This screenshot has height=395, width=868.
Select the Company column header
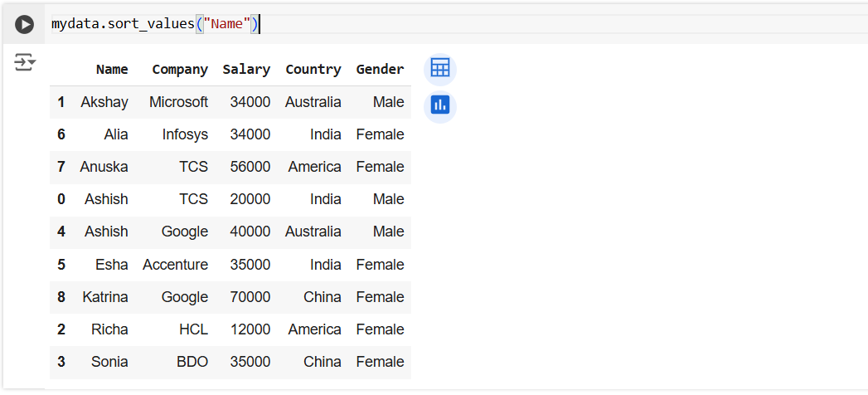[x=180, y=70]
